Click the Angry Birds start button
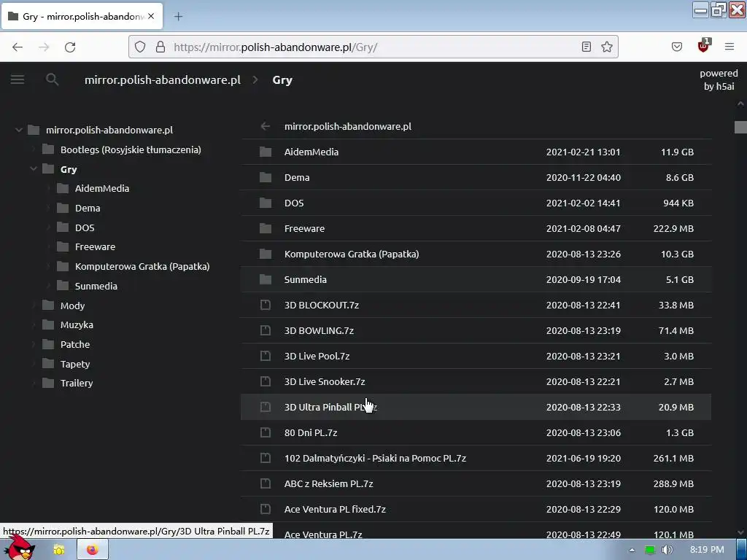The image size is (747, 560). tap(19, 547)
